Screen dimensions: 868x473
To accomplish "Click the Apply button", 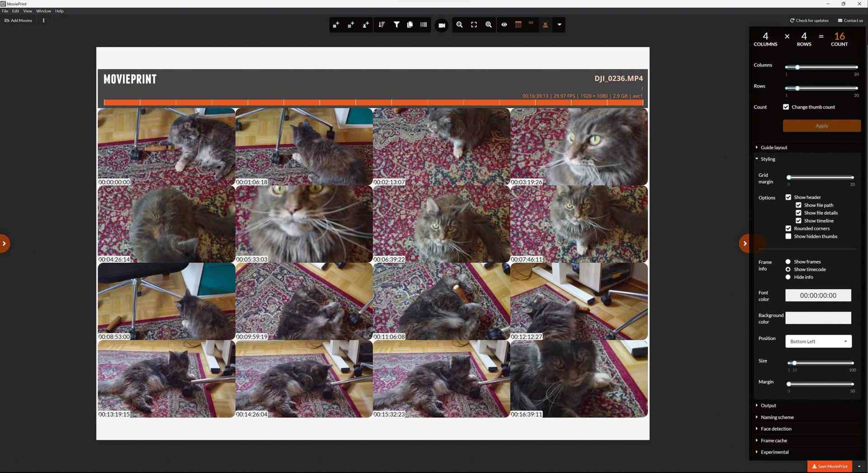I will [x=822, y=126].
